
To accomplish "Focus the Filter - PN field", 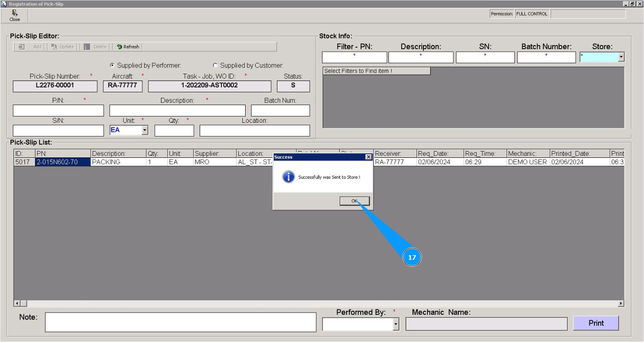I will point(354,57).
